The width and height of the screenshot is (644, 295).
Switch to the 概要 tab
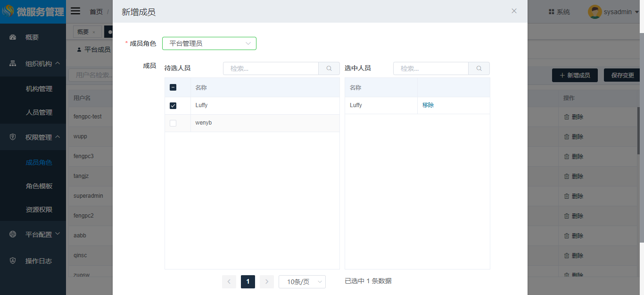pos(83,32)
